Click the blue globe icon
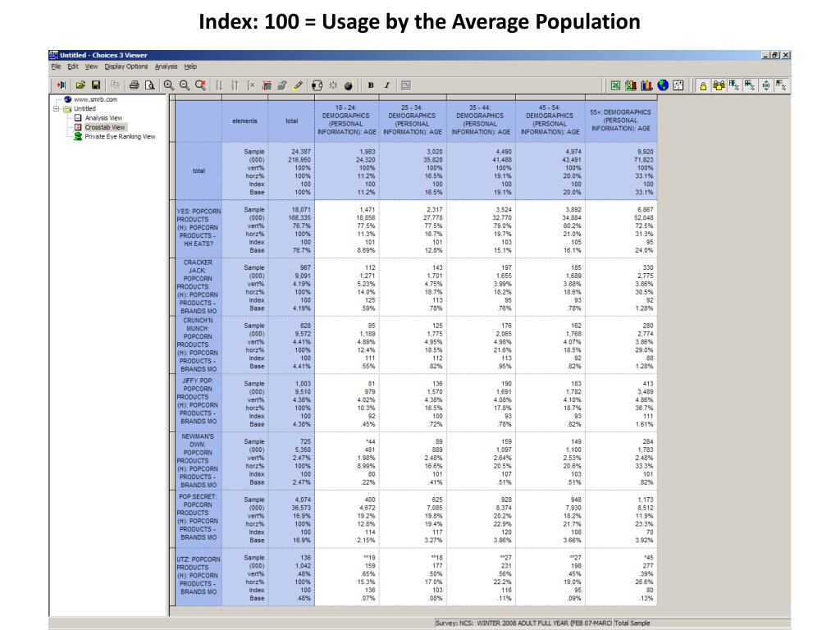The width and height of the screenshot is (840, 630). (663, 85)
